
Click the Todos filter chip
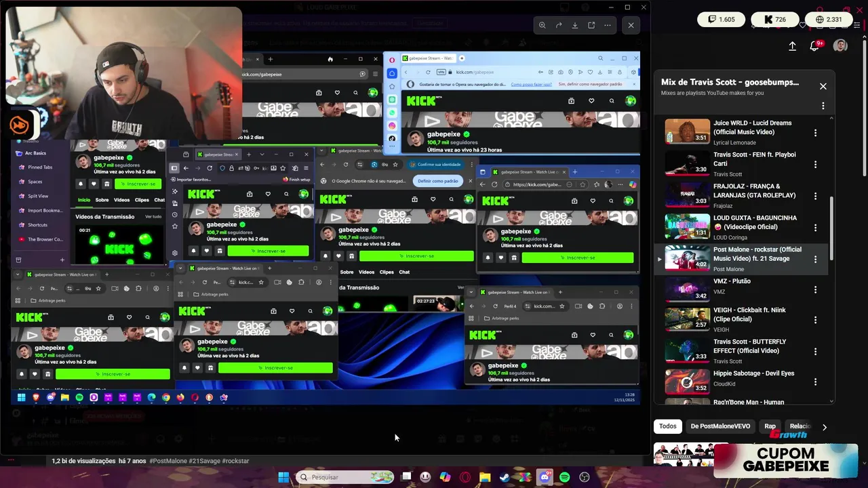[668, 426]
